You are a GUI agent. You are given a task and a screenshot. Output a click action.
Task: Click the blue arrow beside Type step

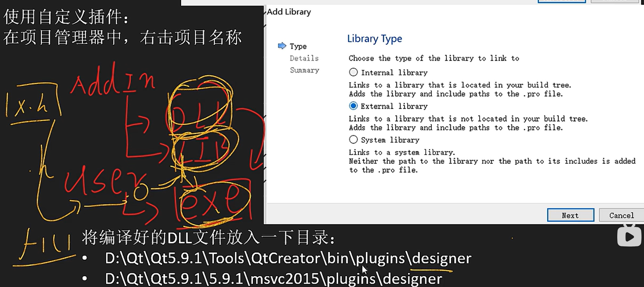pyautogui.click(x=282, y=46)
